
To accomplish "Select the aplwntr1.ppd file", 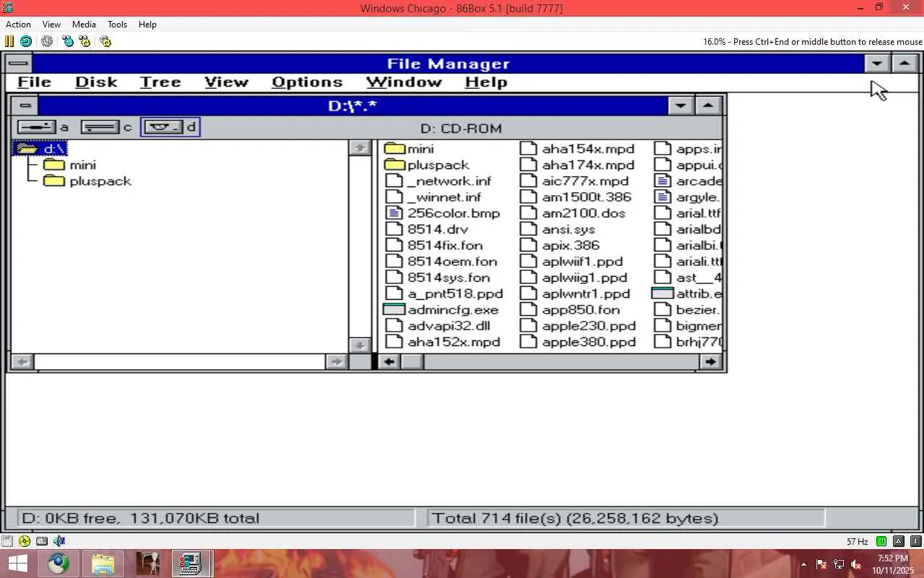I will [x=575, y=293].
